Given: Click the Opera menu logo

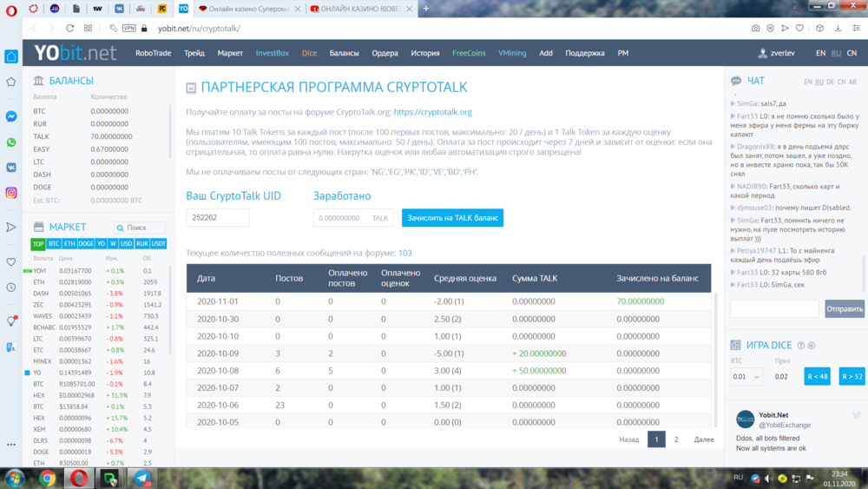Looking at the screenshot, I should point(11,10).
